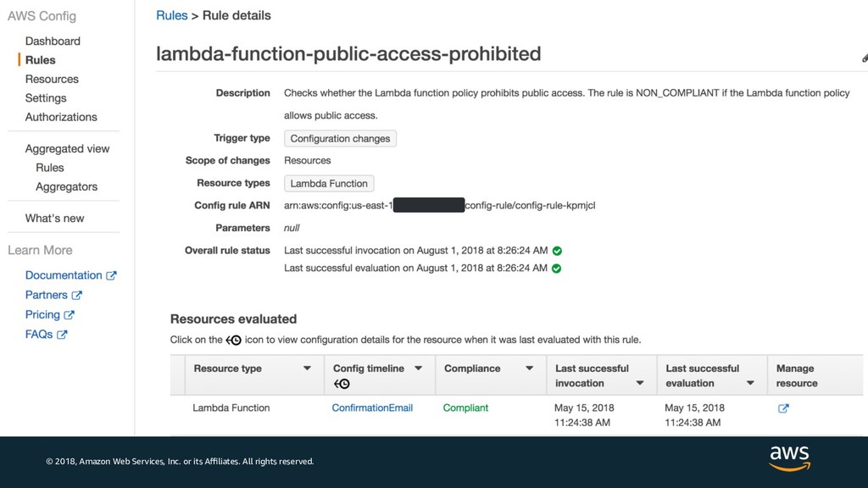Click the Rules breadcrumb link
The height and width of the screenshot is (488, 868).
point(172,15)
